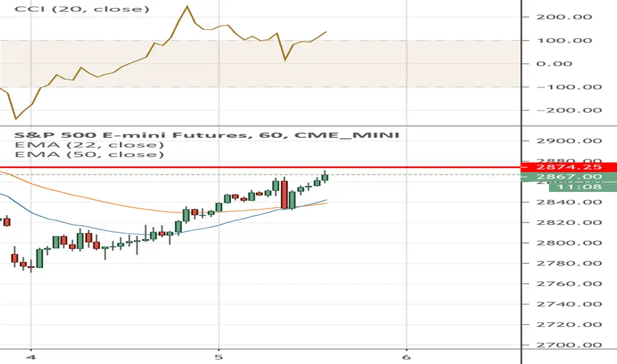Image resolution: width=617 pixels, height=364 pixels.
Task: Click the 2820.00 price axis label
Action: (x=569, y=223)
